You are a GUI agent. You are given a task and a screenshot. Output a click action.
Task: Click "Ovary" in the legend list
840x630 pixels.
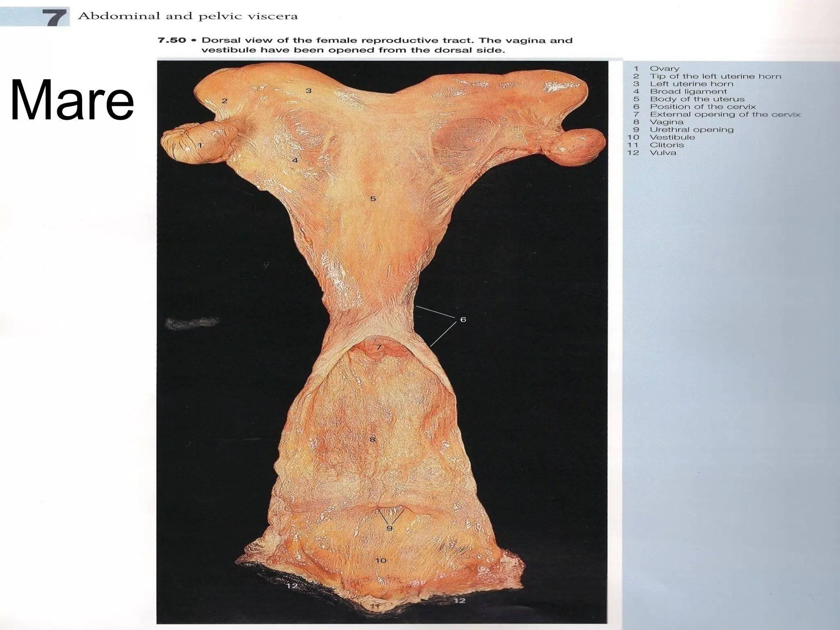pos(664,68)
